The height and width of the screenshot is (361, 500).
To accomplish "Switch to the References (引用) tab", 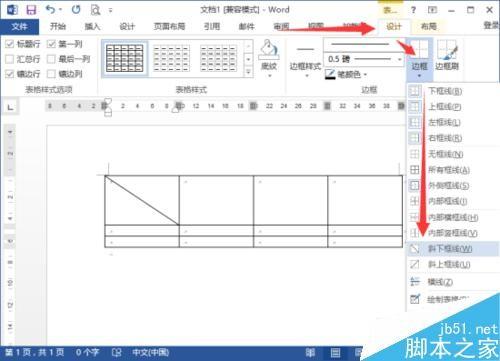I will [212, 26].
